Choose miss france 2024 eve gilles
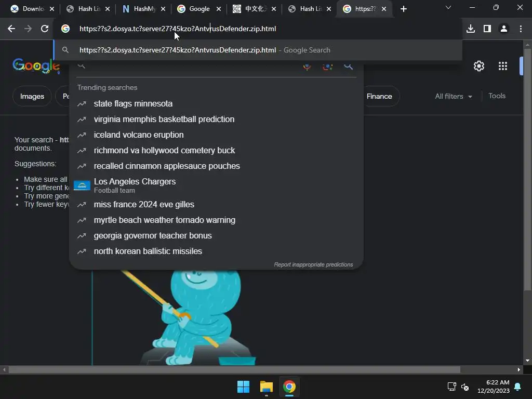532x399 pixels. pos(216,205)
